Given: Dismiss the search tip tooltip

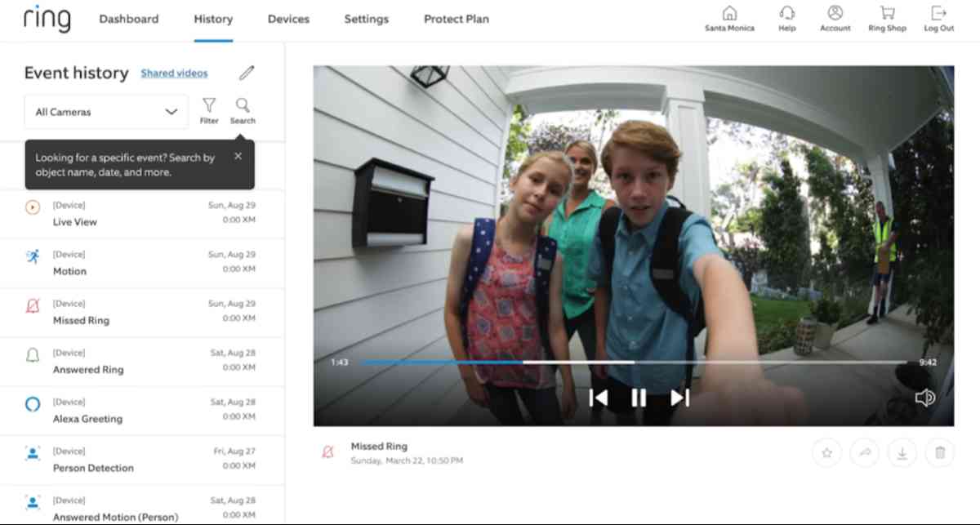Looking at the screenshot, I should tap(238, 156).
